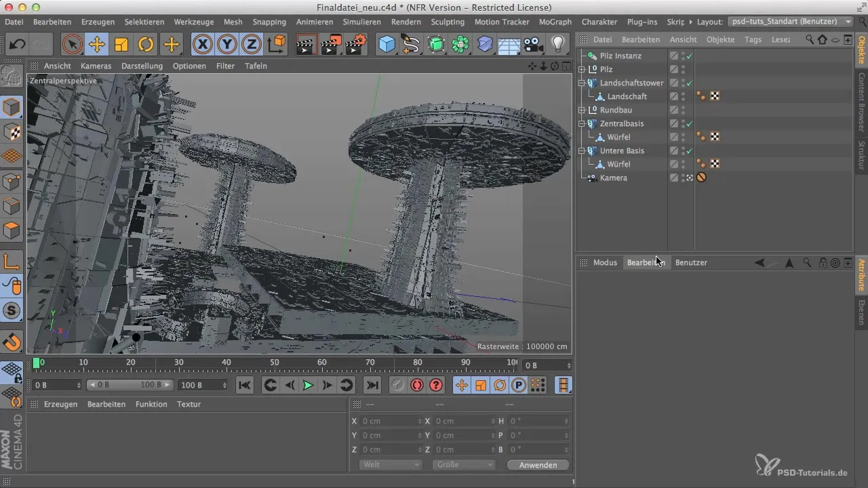Collapse the Landschaftstower hierarchy
The height and width of the screenshot is (488, 868).
pos(581,83)
